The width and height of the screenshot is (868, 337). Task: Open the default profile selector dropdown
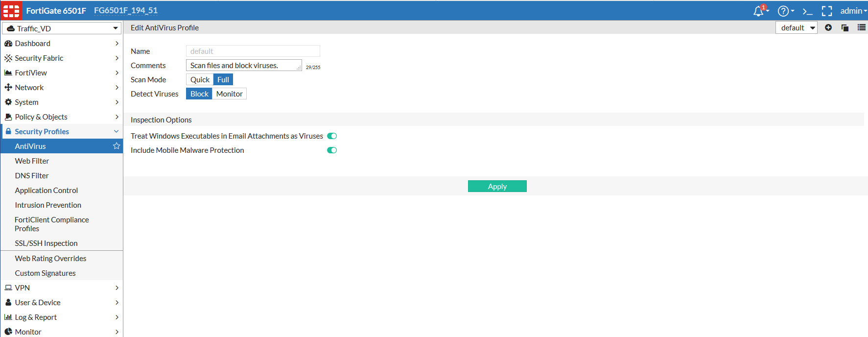[x=797, y=27]
